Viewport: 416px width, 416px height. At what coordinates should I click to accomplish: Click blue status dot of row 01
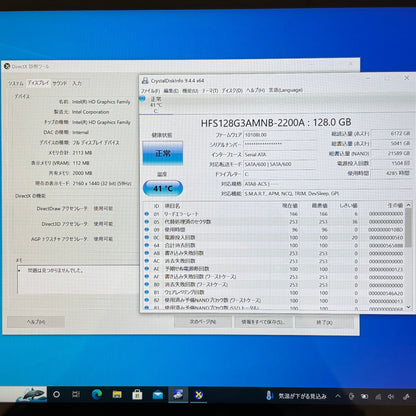click(x=146, y=214)
